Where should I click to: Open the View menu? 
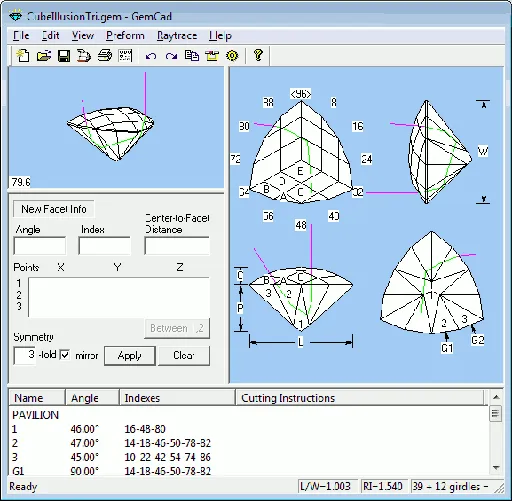point(83,36)
